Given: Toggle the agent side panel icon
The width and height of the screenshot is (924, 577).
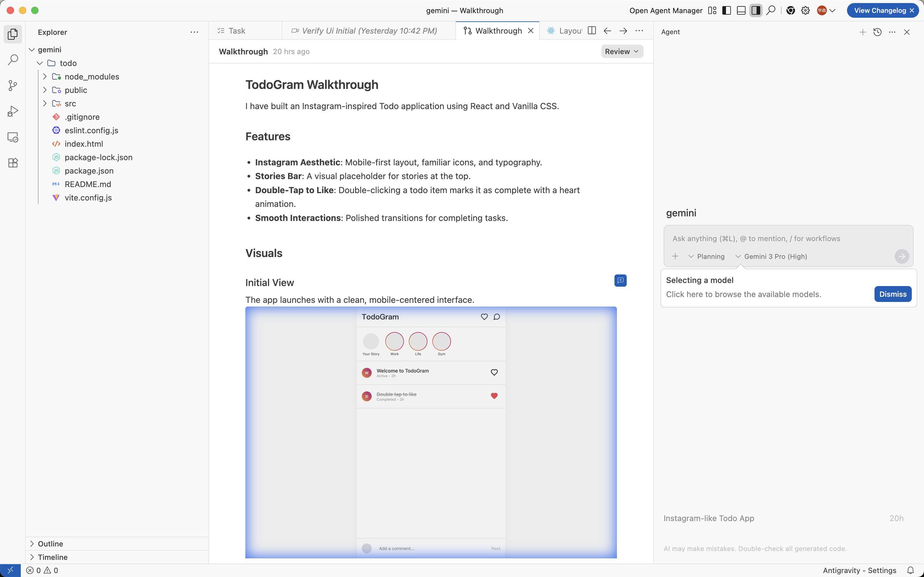Looking at the screenshot, I should coord(755,10).
